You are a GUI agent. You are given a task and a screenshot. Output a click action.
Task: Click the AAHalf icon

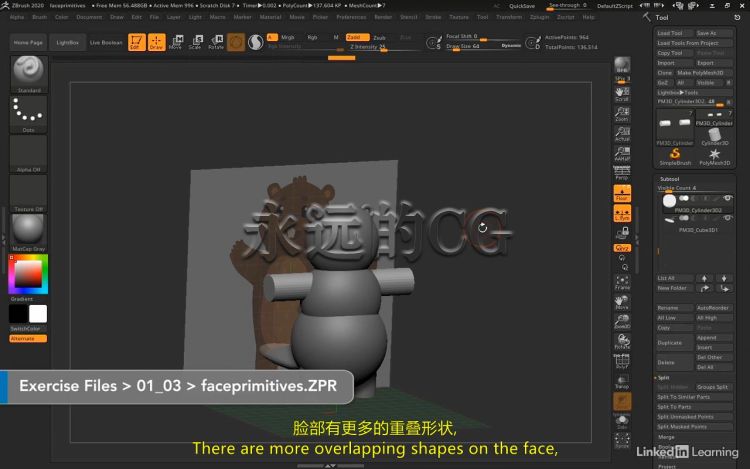tap(622, 153)
